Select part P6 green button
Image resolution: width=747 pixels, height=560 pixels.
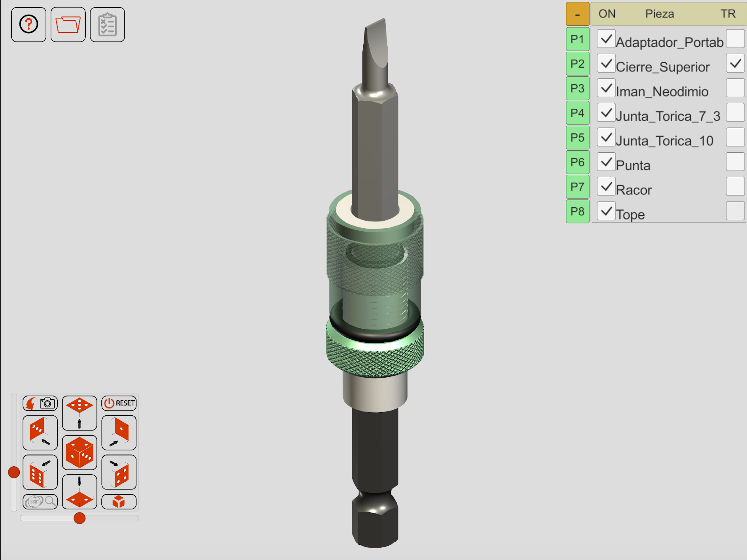(577, 162)
